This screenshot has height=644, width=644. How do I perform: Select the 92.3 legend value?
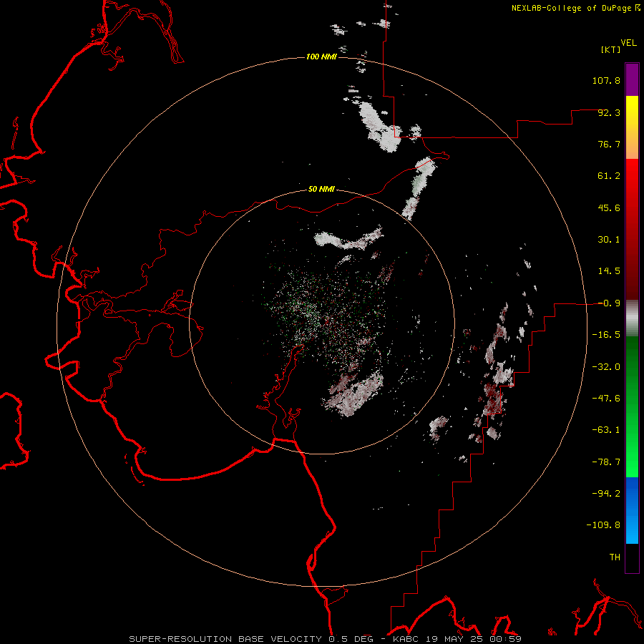click(609, 112)
